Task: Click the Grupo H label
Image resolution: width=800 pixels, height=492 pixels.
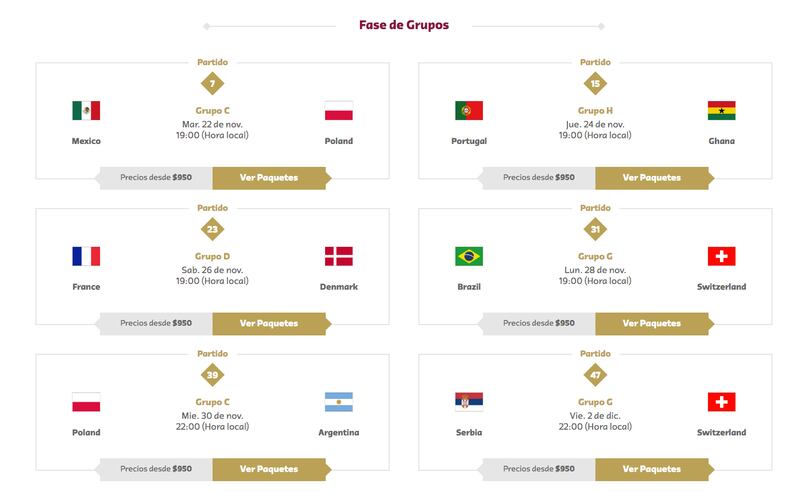Action: 595,110
